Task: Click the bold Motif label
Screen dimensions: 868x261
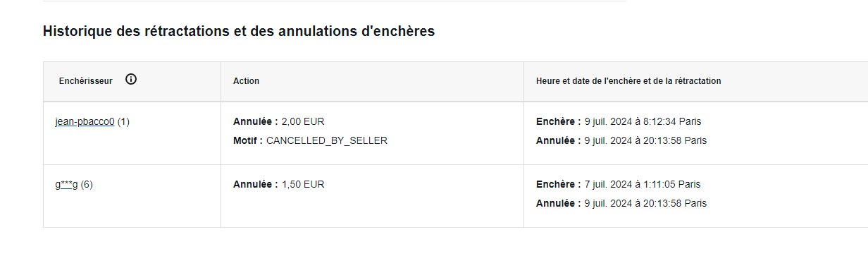Action: point(248,140)
